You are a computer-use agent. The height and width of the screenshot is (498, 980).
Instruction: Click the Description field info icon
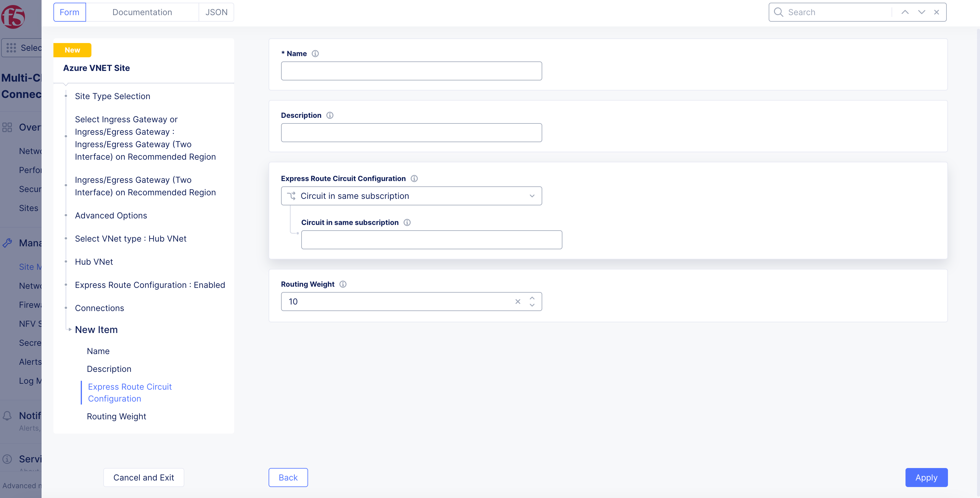tap(329, 115)
